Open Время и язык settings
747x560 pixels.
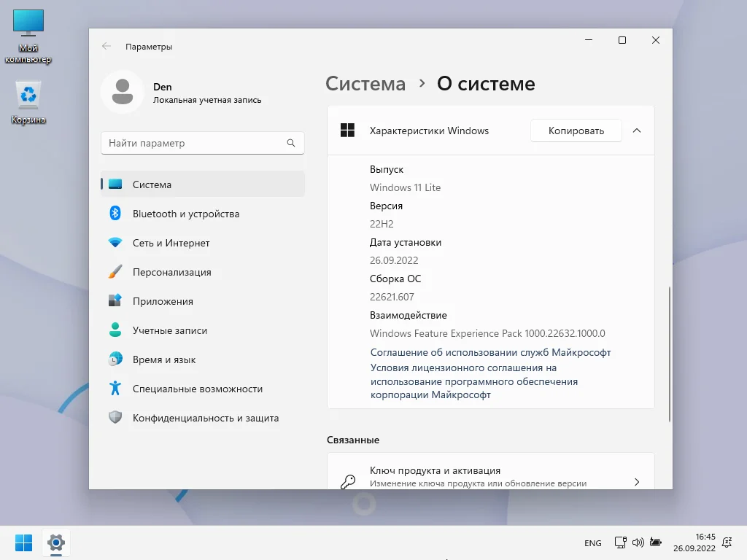point(203,359)
